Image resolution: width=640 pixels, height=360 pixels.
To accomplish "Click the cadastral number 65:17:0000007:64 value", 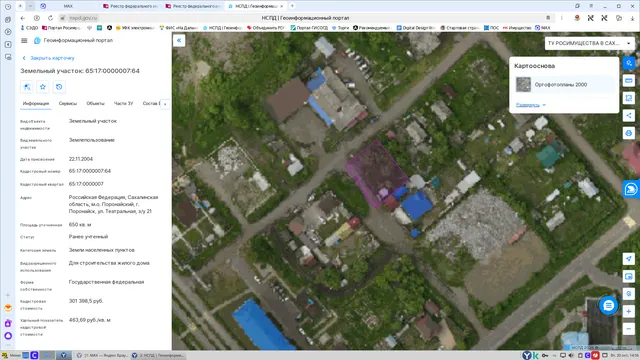I will [x=90, y=171].
